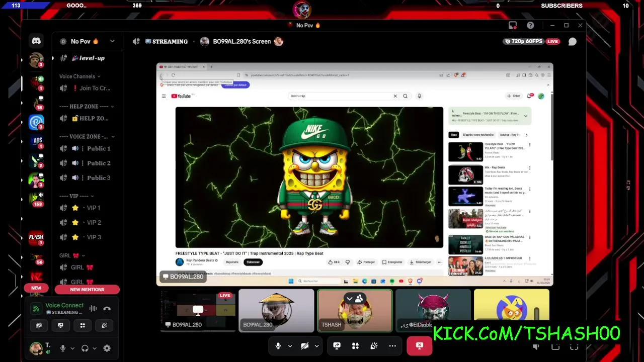Open activities launcher in bottom call bar

tap(355, 346)
